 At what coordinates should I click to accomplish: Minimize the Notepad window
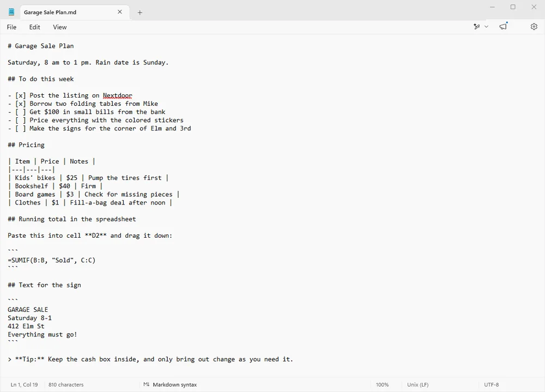click(x=492, y=7)
